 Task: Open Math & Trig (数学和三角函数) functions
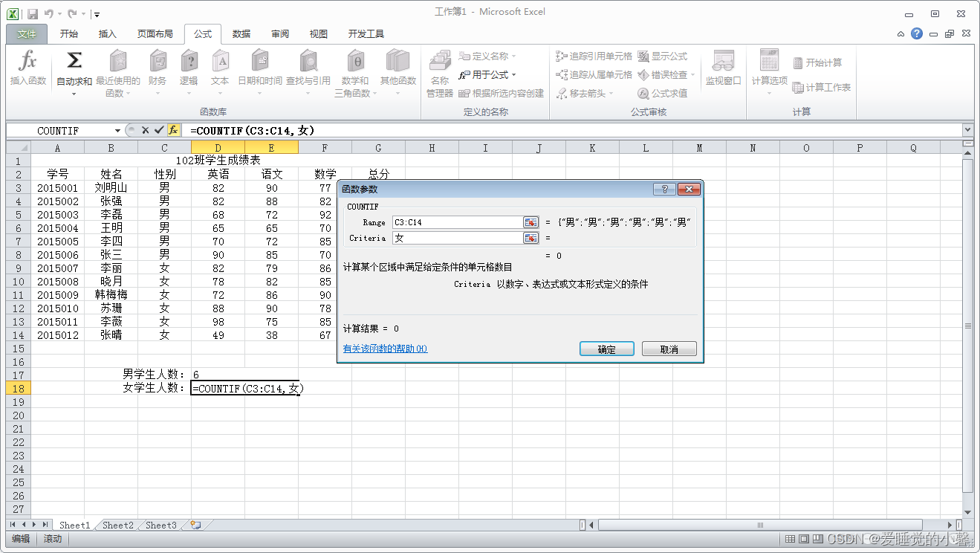pyautogui.click(x=355, y=73)
